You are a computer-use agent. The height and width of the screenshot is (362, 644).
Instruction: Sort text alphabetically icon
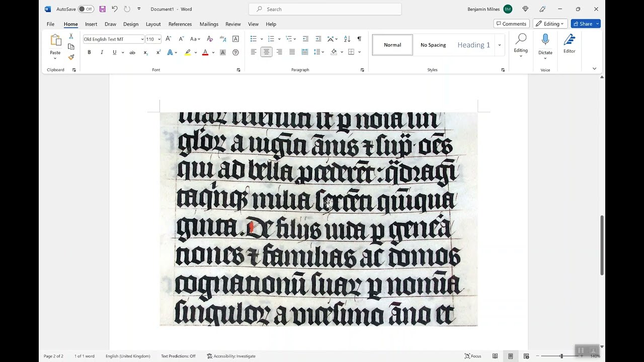coord(347,39)
